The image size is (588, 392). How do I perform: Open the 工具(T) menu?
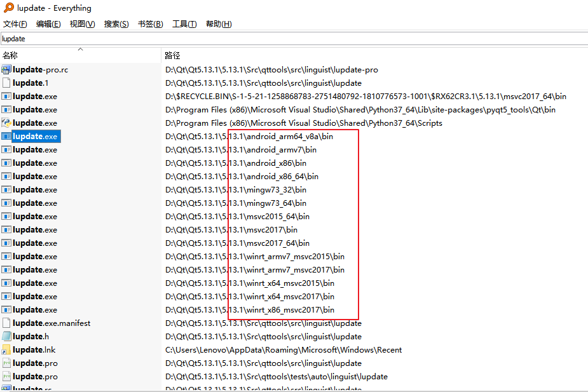click(x=184, y=24)
